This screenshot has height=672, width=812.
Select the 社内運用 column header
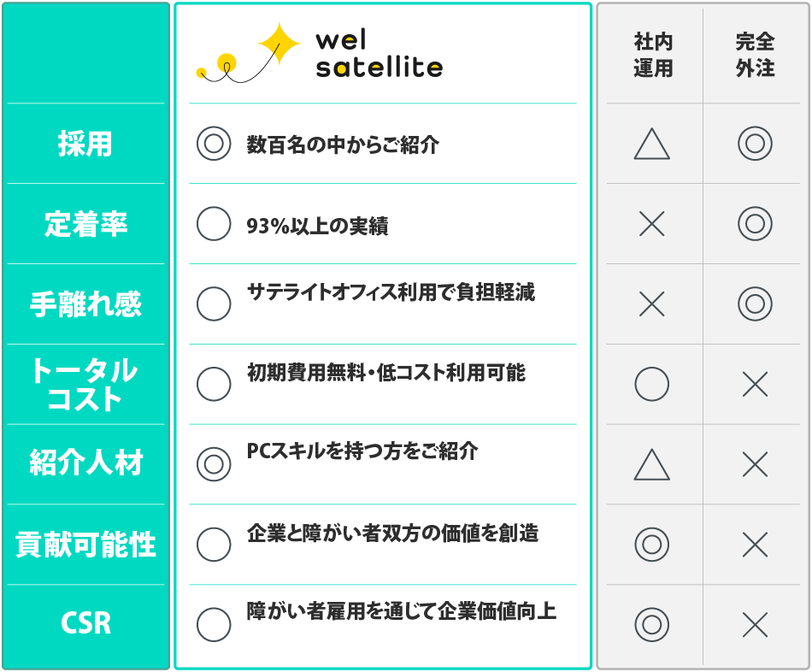point(654,55)
